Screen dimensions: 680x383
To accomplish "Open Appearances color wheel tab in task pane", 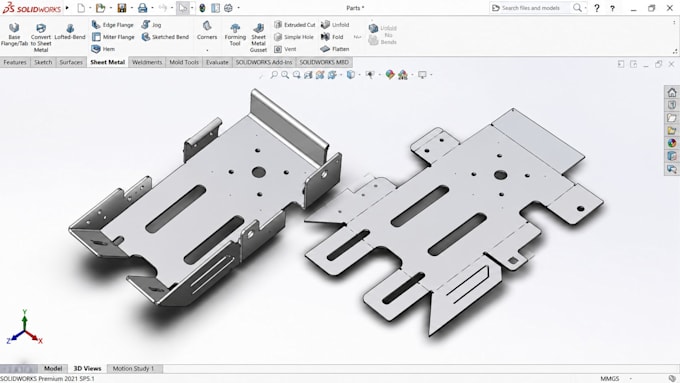I will click(x=672, y=143).
